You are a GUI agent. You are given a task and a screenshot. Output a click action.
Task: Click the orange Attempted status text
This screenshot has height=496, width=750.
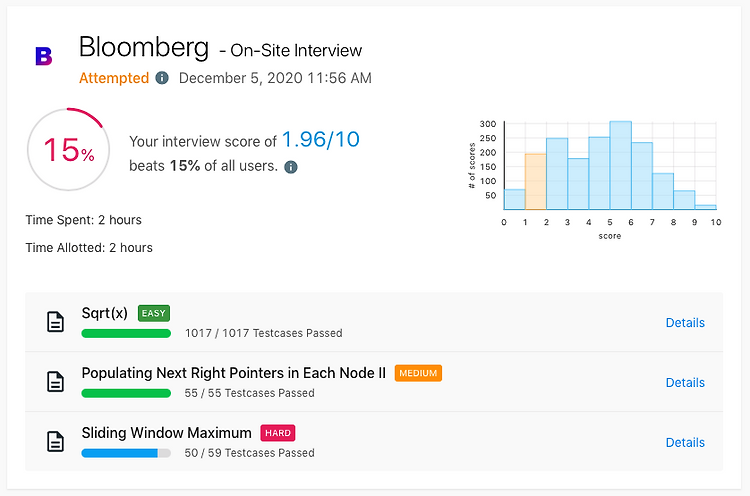point(114,78)
